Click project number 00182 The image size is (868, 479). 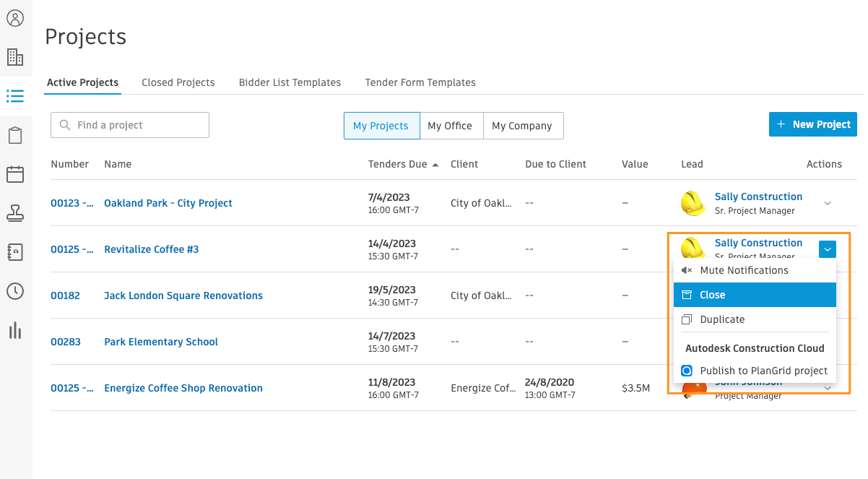coord(65,295)
